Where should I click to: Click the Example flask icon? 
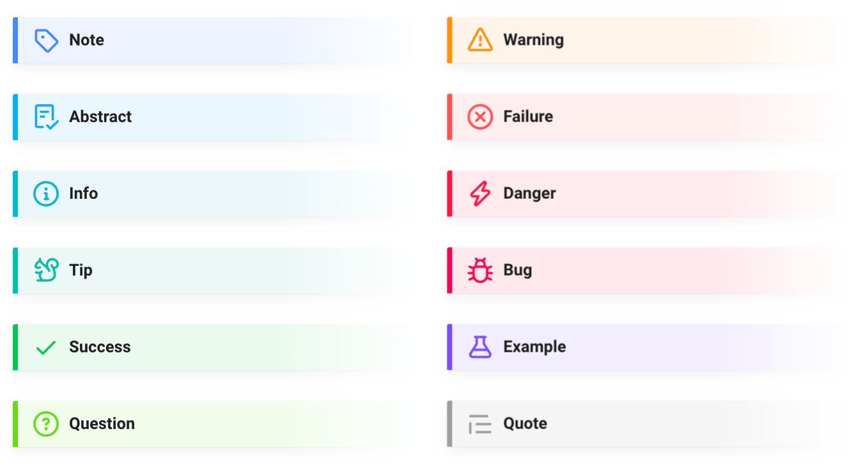[x=480, y=347]
